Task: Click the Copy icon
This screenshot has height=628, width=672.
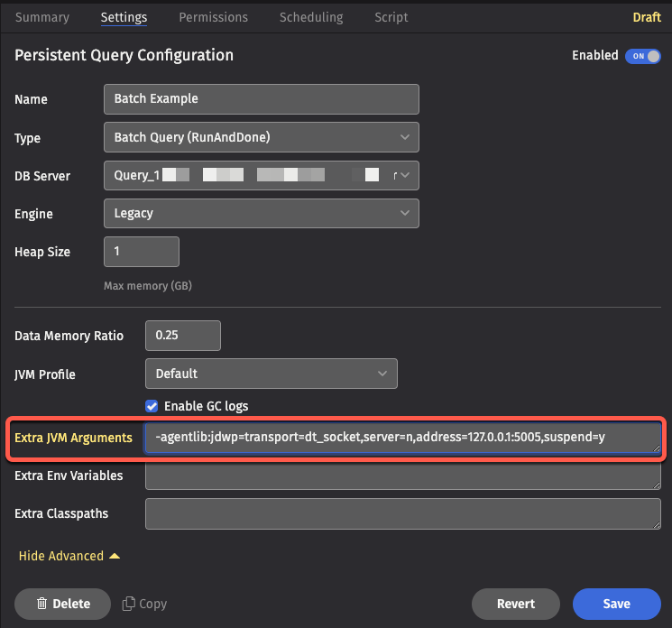Action: (129, 604)
